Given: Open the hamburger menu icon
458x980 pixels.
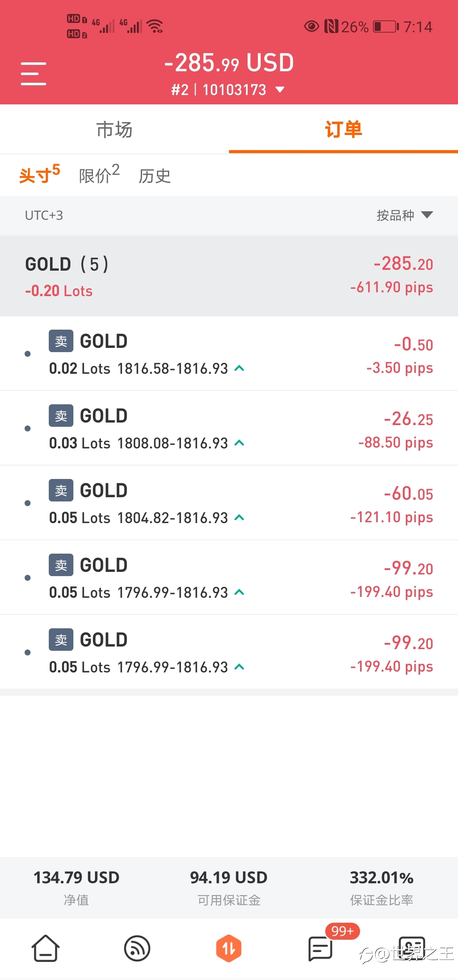Looking at the screenshot, I should 34,73.
